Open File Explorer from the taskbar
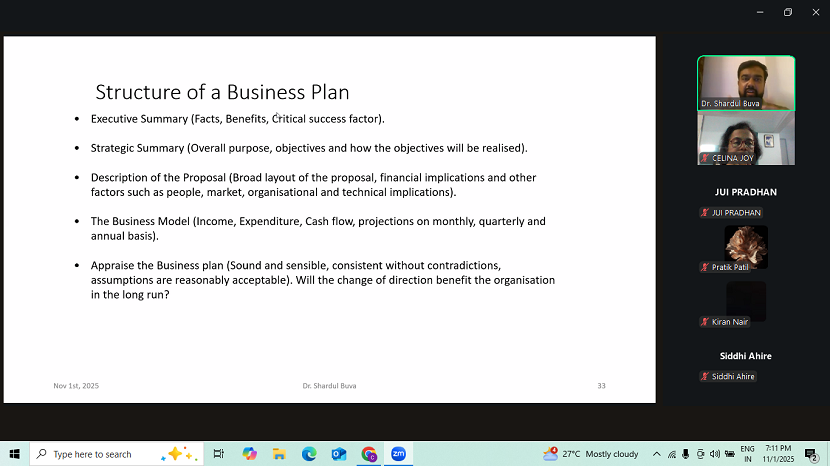Screen dimensions: 830x466 pos(280,454)
